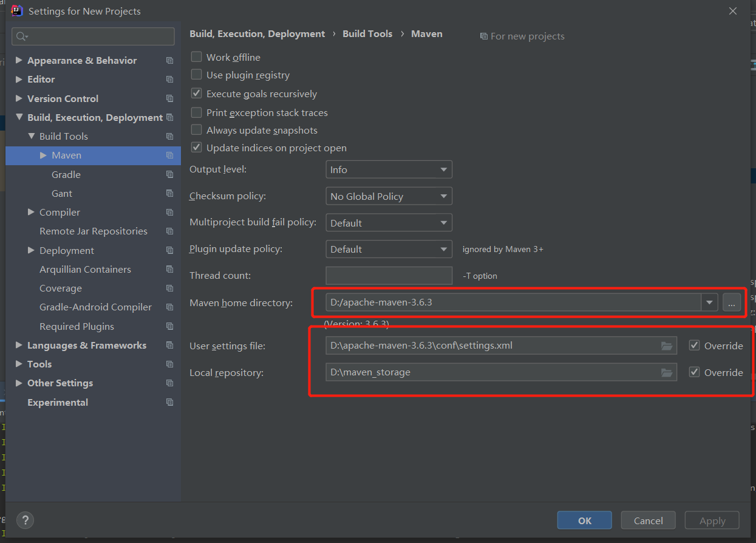This screenshot has width=756, height=543.
Task: Click the IntelliJ IDEA logo in the title bar
Action: [17, 11]
